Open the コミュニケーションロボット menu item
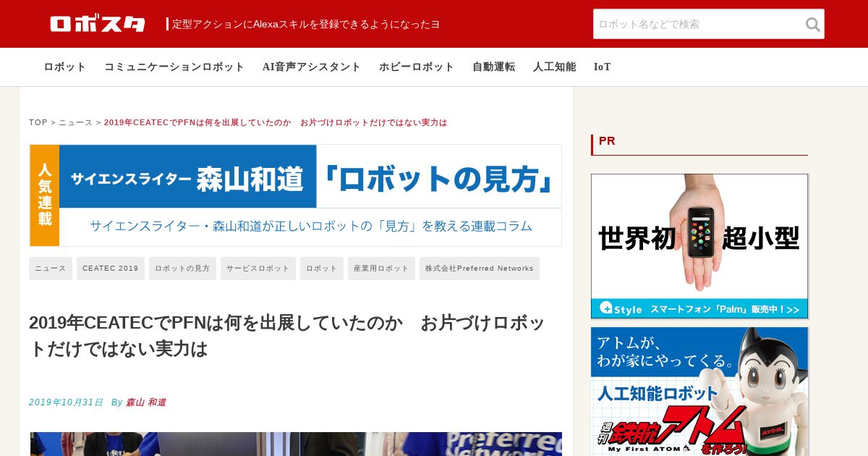 (174, 67)
